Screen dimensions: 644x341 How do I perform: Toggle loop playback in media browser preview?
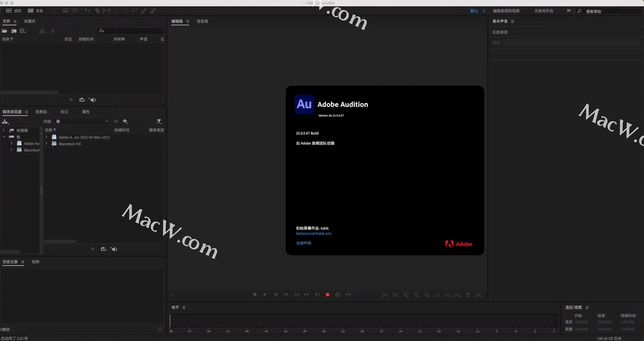point(103,249)
